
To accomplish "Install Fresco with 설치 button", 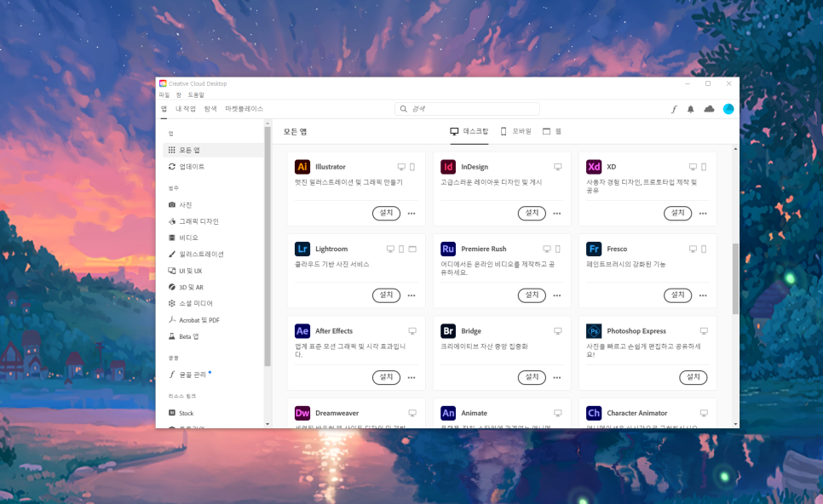I will tap(677, 295).
